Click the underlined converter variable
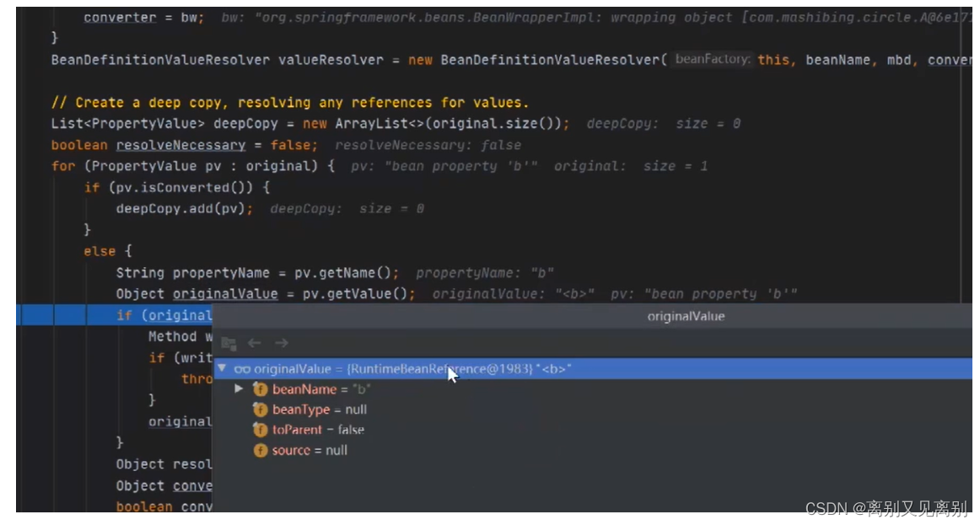The width and height of the screenshot is (980, 525). coord(120,18)
